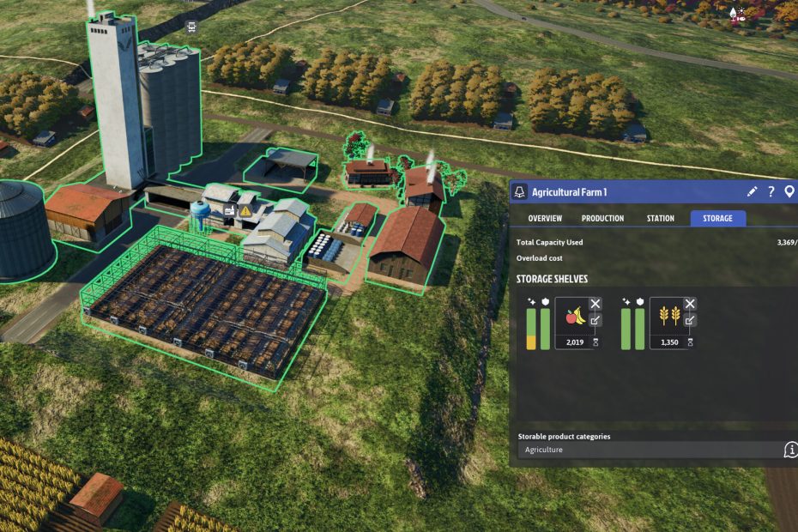
Task: Click the map pin locate icon
Action: pyautogui.click(x=789, y=191)
